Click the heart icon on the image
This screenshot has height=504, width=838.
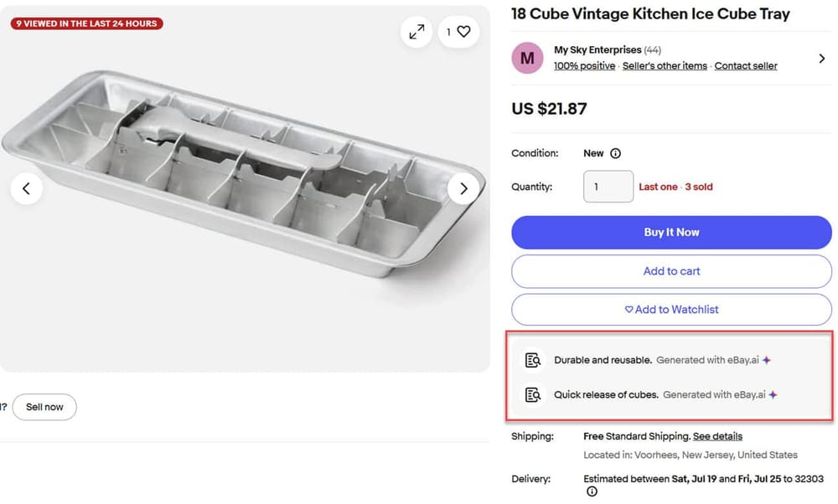[x=463, y=32]
